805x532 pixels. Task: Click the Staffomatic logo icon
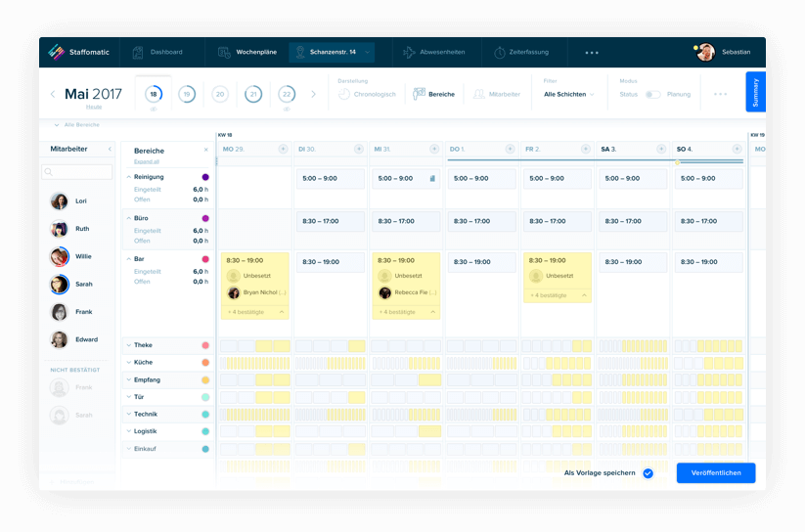click(57, 52)
